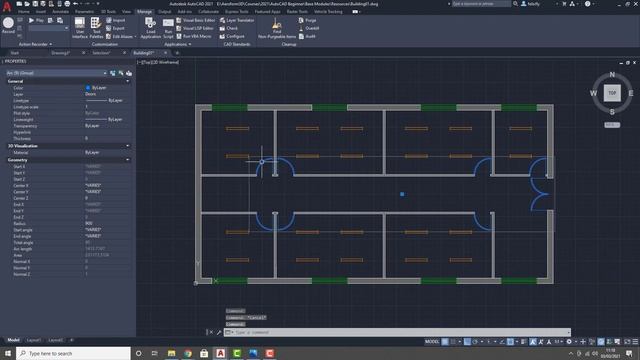
Task: Click the Play action macro button
Action: coord(36,20)
